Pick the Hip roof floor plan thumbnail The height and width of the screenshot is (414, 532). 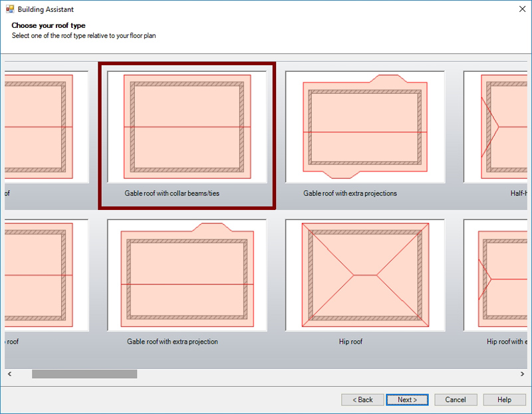pos(365,274)
